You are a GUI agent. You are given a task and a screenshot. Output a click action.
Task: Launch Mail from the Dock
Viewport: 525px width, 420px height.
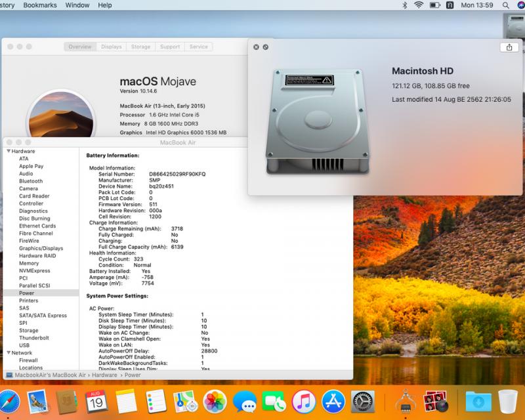tap(37, 401)
